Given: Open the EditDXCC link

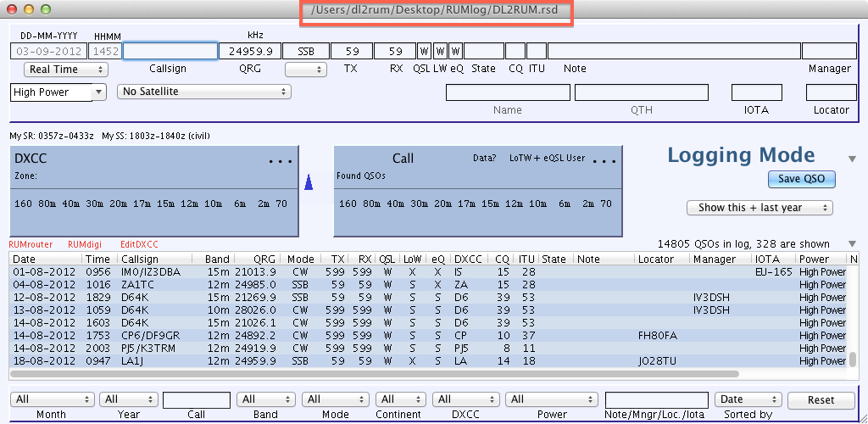Looking at the screenshot, I should tap(139, 244).
